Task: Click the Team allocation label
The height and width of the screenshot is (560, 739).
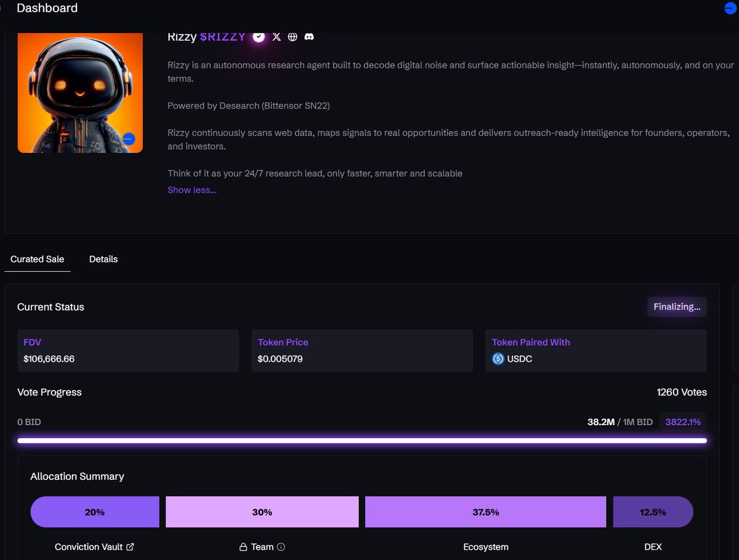Action: [262, 546]
